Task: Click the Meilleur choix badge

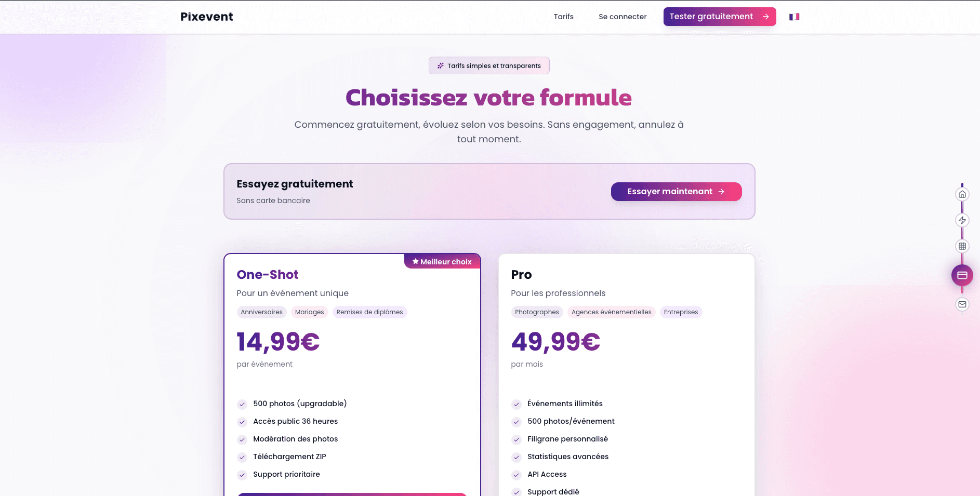Action: tap(442, 262)
